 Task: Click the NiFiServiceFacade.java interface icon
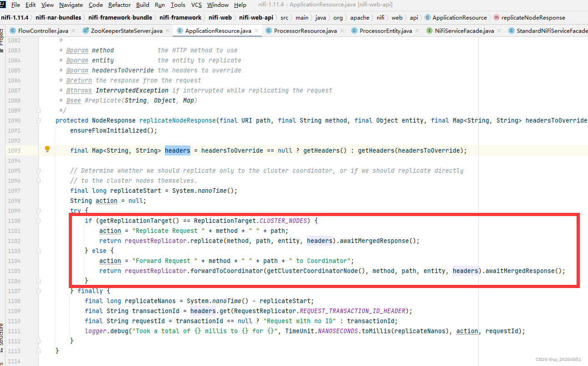click(429, 31)
